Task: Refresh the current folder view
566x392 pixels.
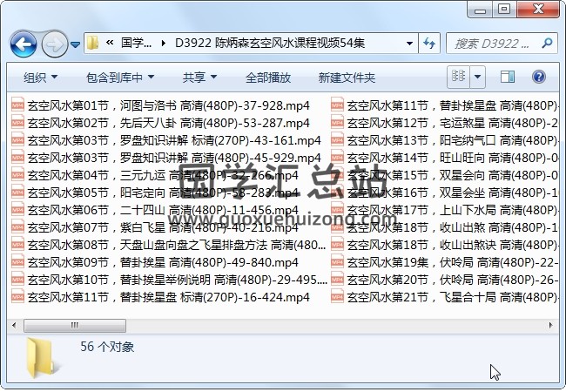Action: (429, 44)
